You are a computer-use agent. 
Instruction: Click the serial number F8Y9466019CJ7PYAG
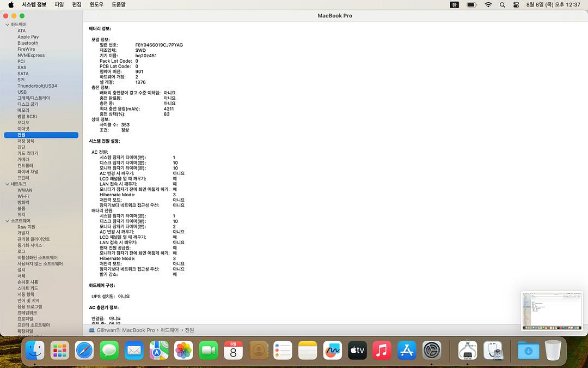[159, 45]
